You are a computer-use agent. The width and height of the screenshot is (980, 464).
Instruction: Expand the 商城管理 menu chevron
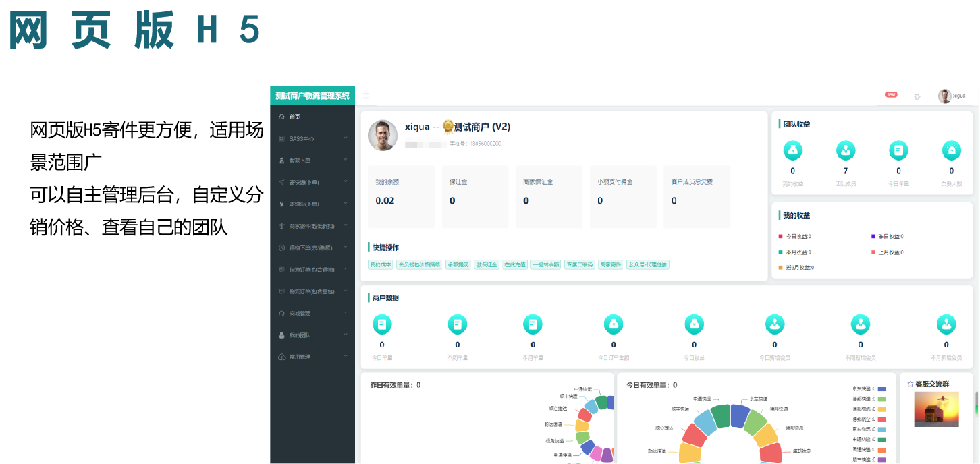pyautogui.click(x=346, y=313)
